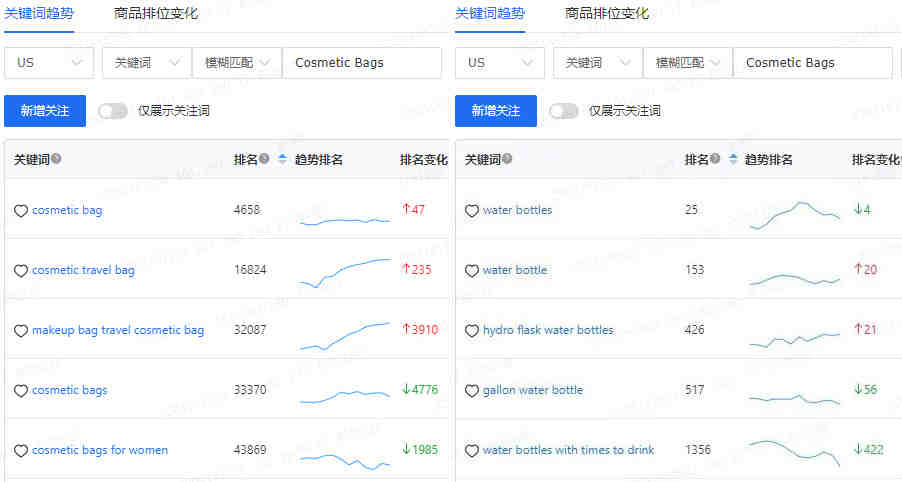Favorite the 'cosmetic bag' keyword heart icon
The image size is (902, 482).
pyautogui.click(x=21, y=211)
